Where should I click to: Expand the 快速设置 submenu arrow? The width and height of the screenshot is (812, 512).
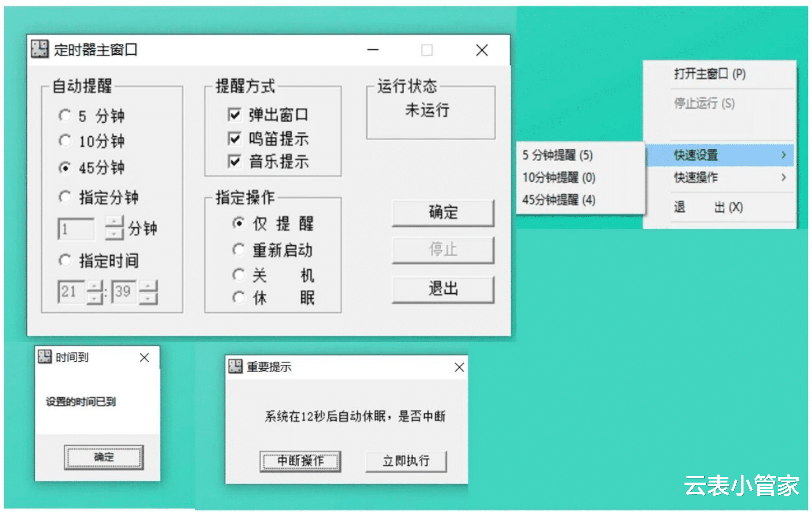click(783, 155)
